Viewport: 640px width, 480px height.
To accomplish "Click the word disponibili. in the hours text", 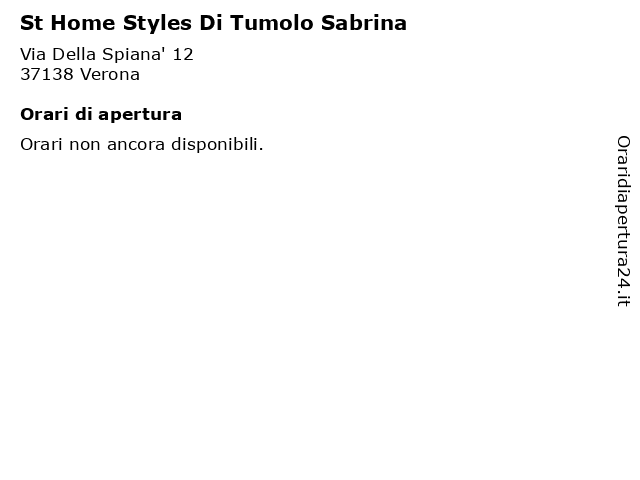I will [217, 144].
